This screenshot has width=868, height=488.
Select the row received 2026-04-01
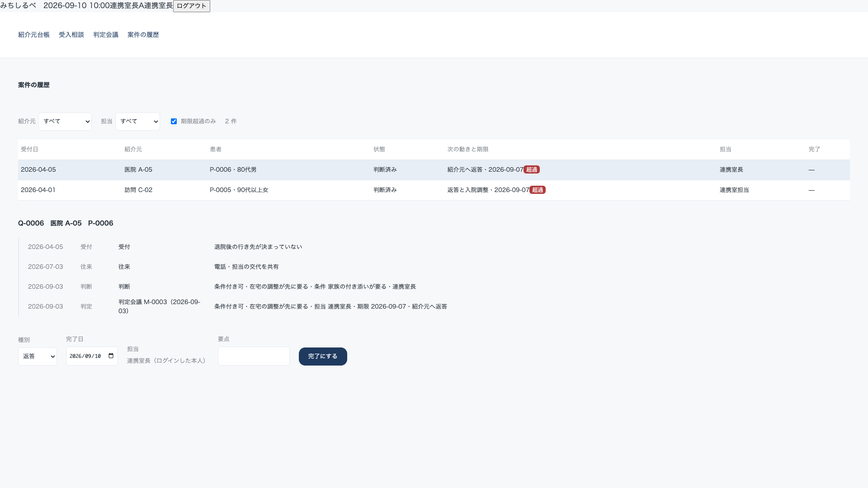[434, 190]
